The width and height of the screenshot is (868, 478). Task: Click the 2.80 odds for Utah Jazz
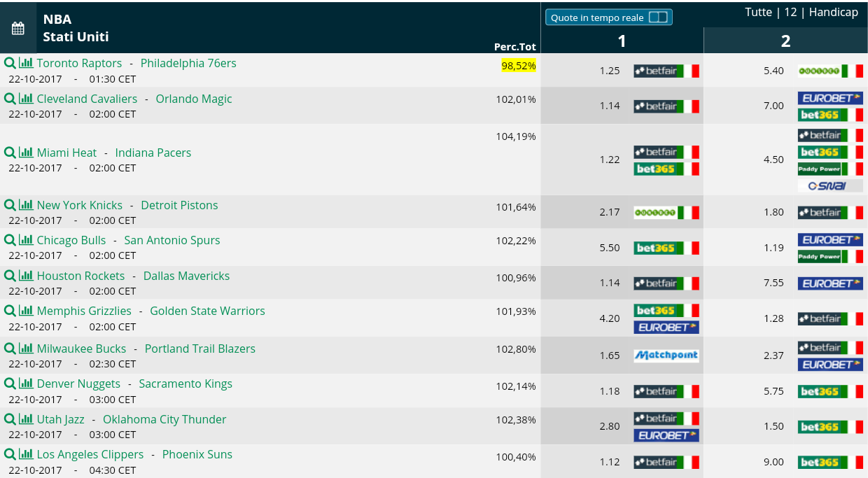610,426
